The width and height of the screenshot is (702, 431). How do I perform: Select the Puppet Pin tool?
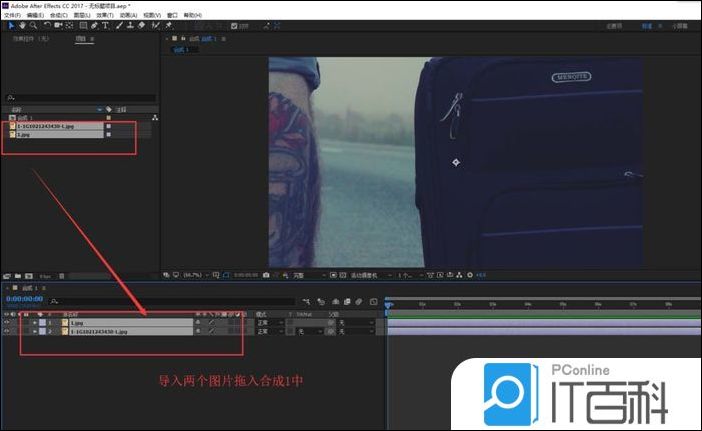pos(166,25)
